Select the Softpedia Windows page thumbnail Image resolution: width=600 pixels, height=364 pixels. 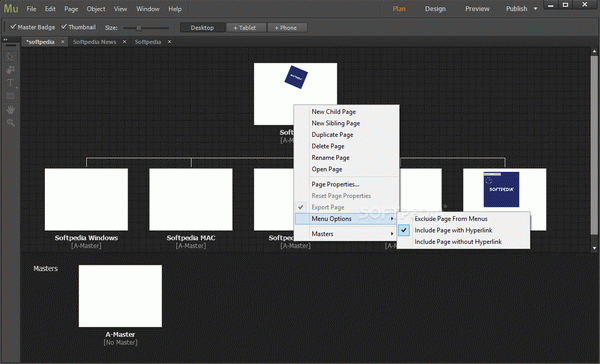(x=86, y=199)
